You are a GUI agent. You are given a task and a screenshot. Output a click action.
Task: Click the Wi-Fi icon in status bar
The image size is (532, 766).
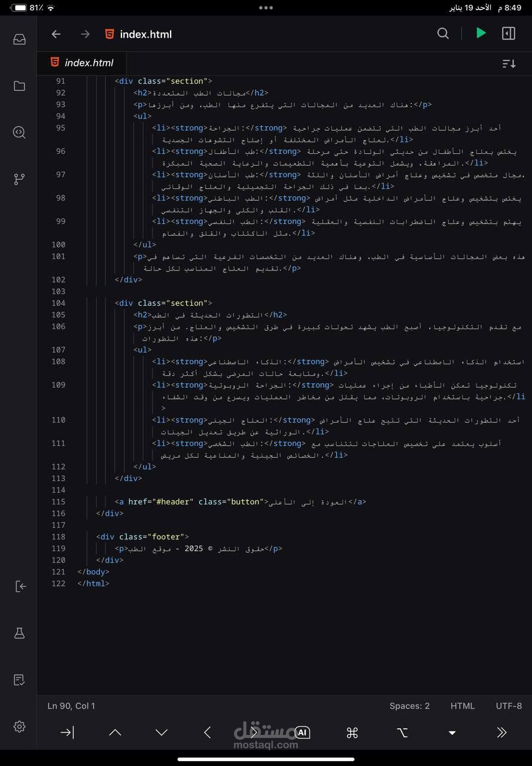50,8
